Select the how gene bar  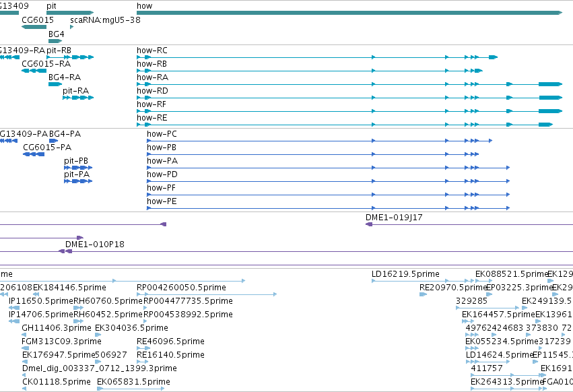[x=349, y=13]
